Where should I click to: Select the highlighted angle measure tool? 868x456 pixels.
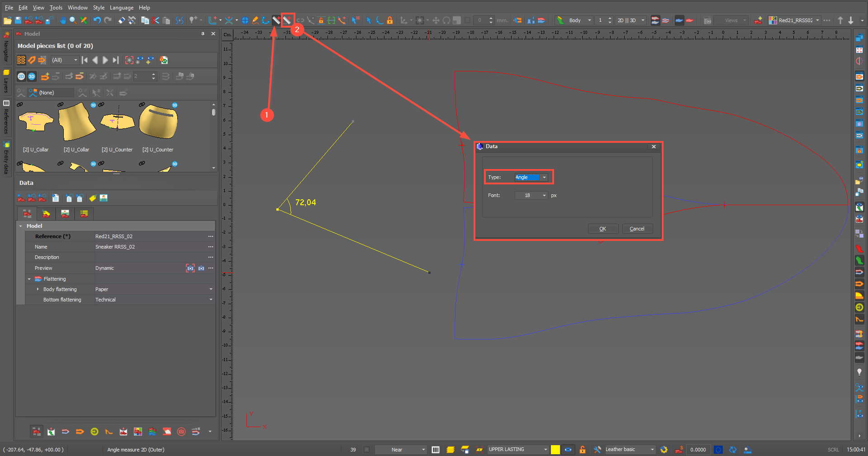tap(287, 20)
